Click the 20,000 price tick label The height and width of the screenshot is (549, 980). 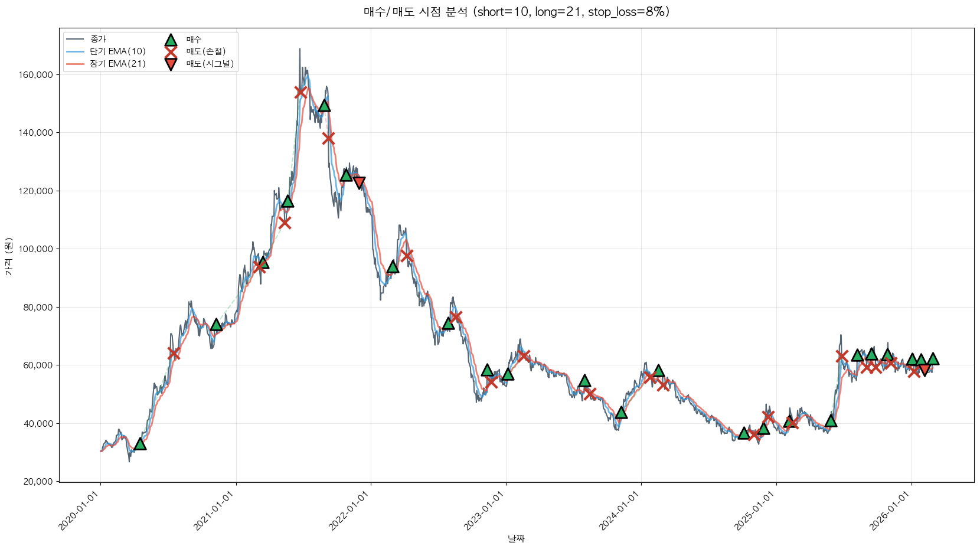38,482
